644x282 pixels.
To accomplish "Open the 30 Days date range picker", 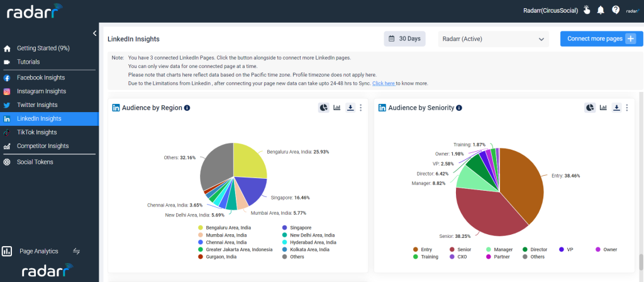I will point(405,38).
